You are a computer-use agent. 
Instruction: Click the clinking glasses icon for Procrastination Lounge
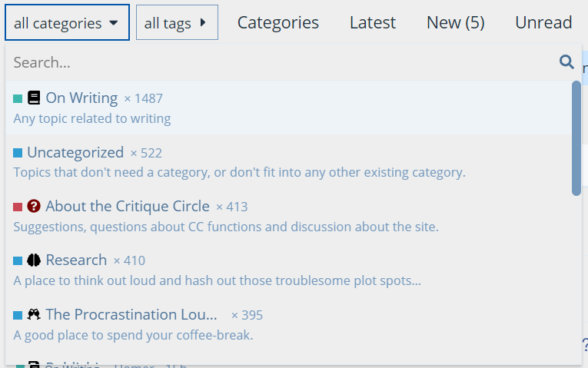34,314
